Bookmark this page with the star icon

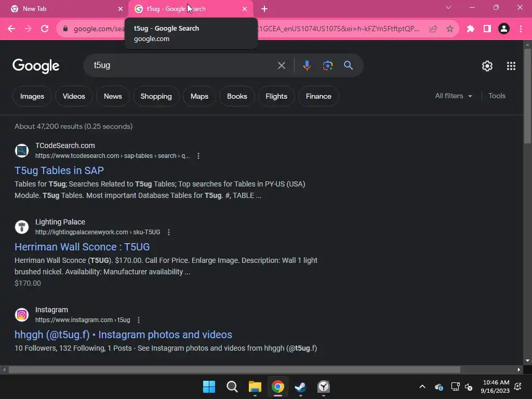[450, 29]
